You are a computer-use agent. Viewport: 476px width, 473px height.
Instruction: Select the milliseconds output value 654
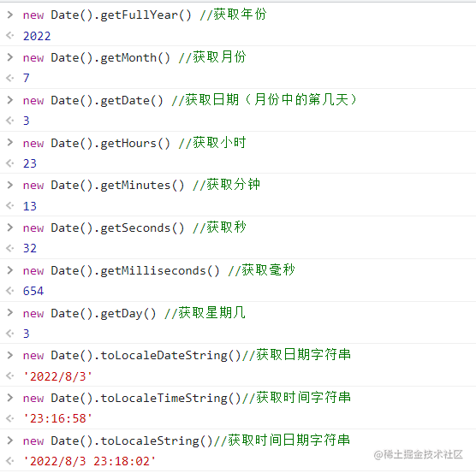pos(33,291)
